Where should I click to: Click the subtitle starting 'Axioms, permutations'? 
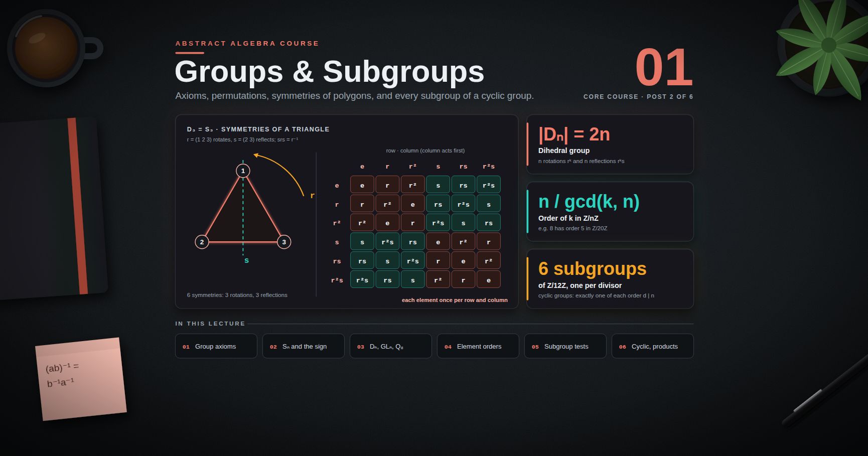pos(355,96)
